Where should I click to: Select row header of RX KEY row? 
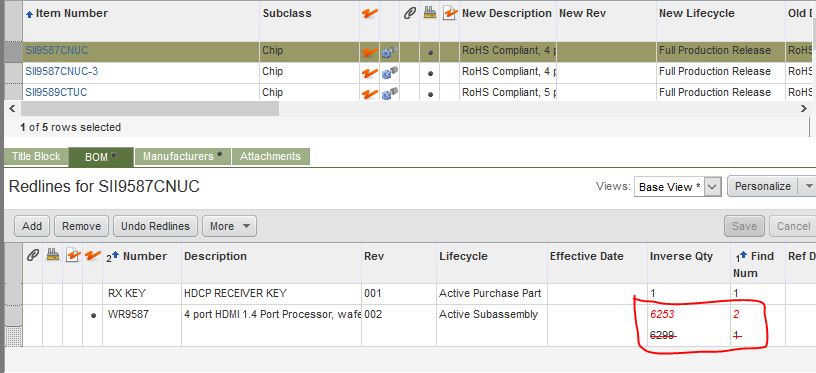[x=13, y=294]
